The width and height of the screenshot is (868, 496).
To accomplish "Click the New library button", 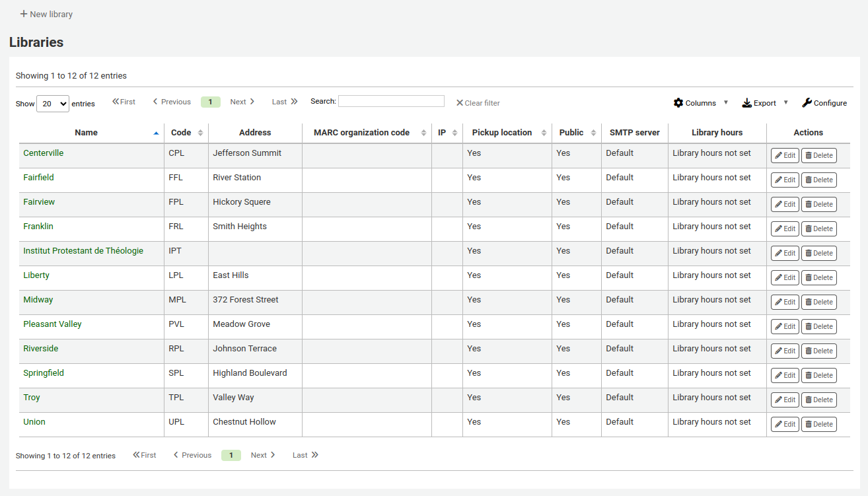I will tap(46, 14).
